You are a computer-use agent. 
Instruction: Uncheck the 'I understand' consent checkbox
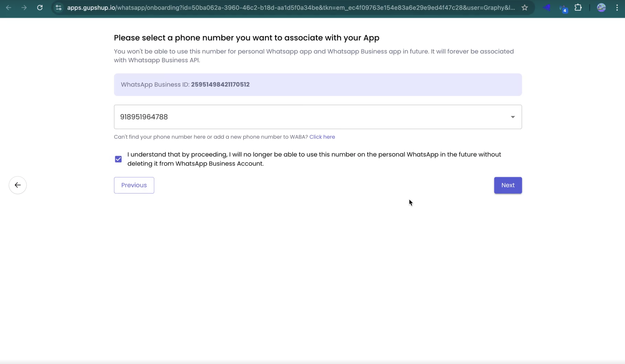point(118,159)
